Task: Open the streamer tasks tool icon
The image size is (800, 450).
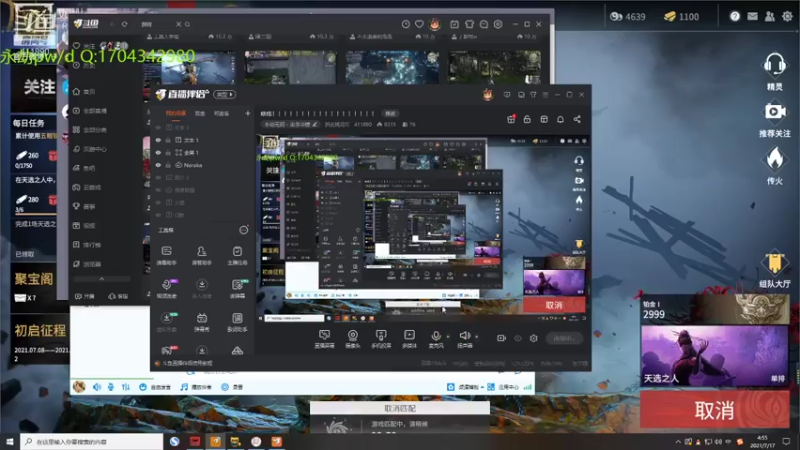Action: pos(237,252)
